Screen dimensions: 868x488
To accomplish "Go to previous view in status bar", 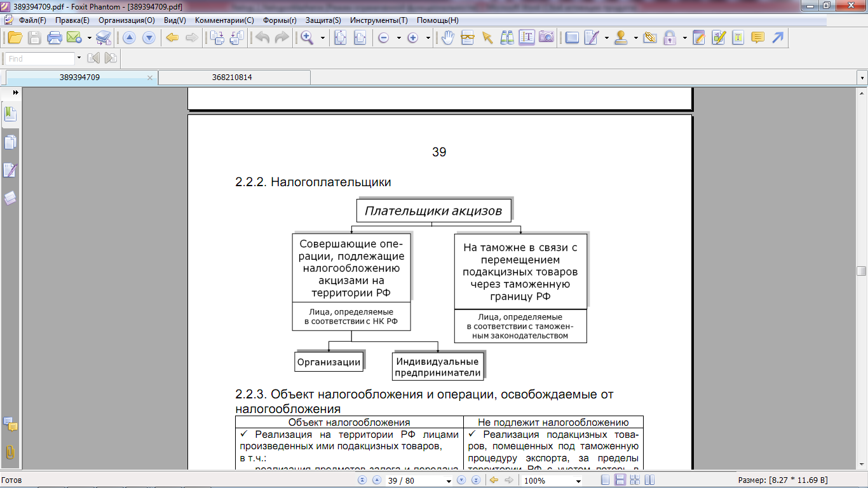I will tap(493, 480).
